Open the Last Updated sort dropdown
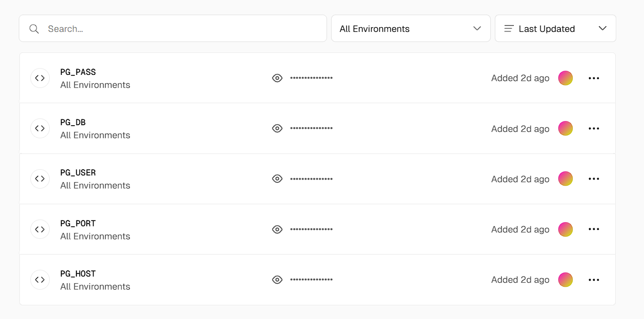The height and width of the screenshot is (319, 644). [x=555, y=29]
